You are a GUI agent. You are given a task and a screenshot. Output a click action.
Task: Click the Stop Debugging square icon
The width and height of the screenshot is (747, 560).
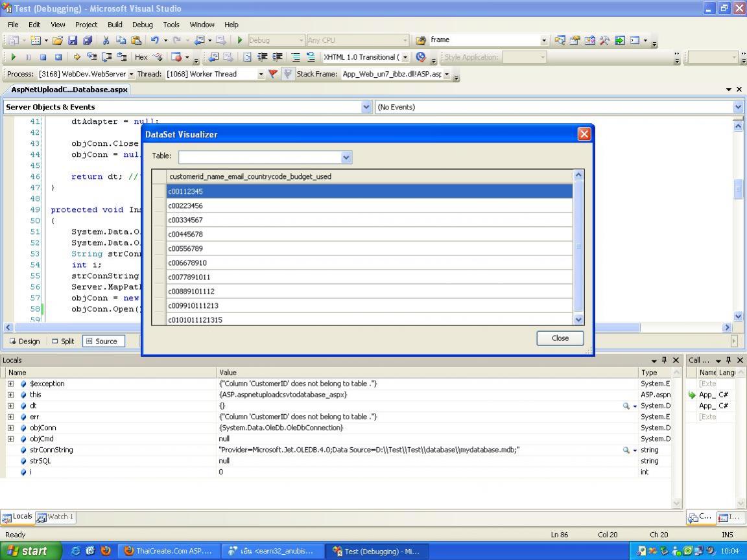point(43,57)
